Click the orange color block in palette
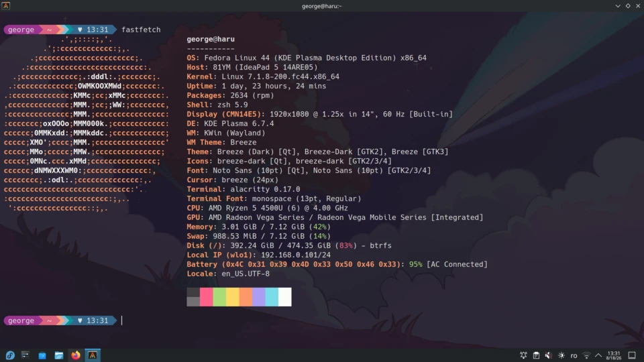 (246, 297)
